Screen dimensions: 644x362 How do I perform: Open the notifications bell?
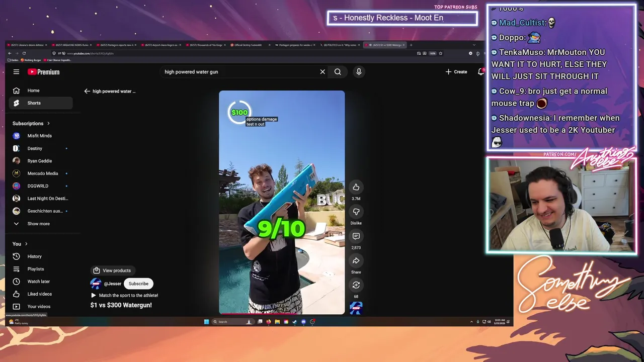480,72
